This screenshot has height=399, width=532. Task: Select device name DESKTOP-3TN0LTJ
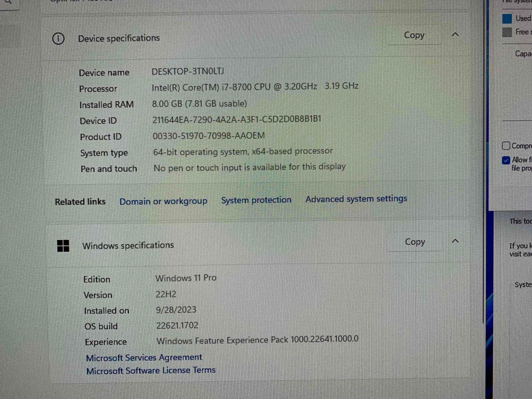(188, 71)
